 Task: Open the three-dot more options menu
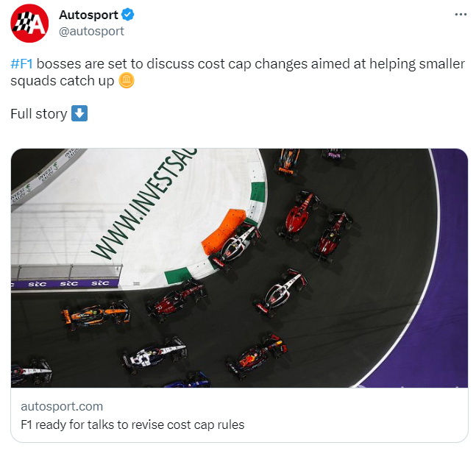click(461, 15)
